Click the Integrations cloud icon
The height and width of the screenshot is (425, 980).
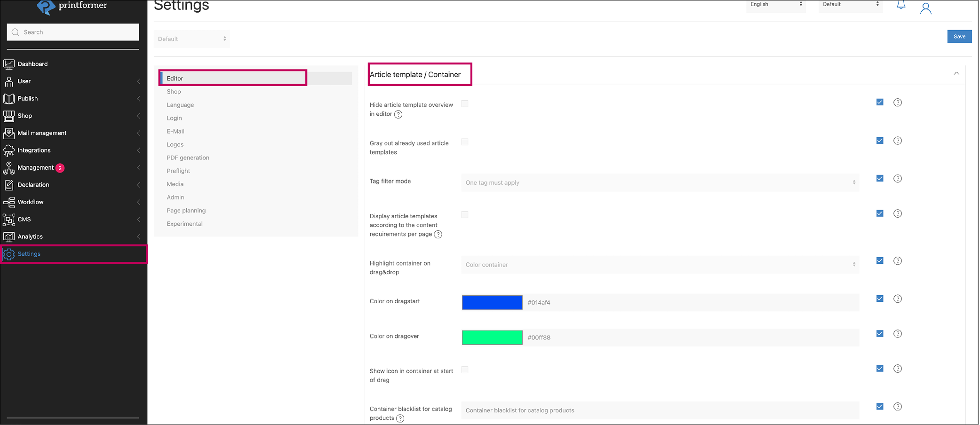pyautogui.click(x=9, y=150)
